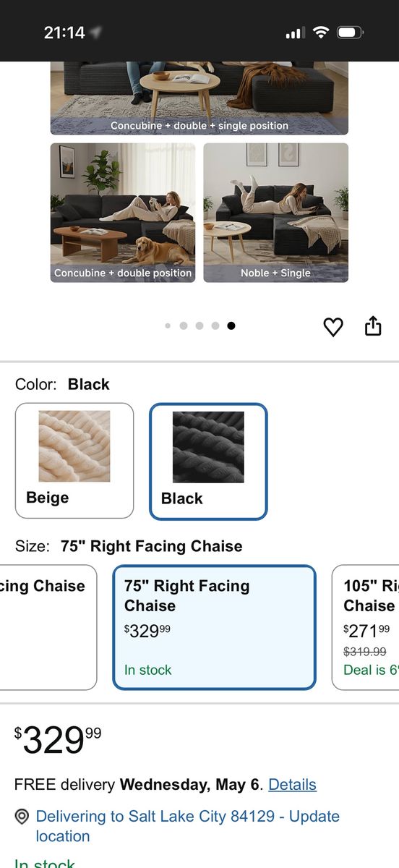The width and height of the screenshot is (399, 868).
Task: Tap the share icon
Action: [x=372, y=326]
